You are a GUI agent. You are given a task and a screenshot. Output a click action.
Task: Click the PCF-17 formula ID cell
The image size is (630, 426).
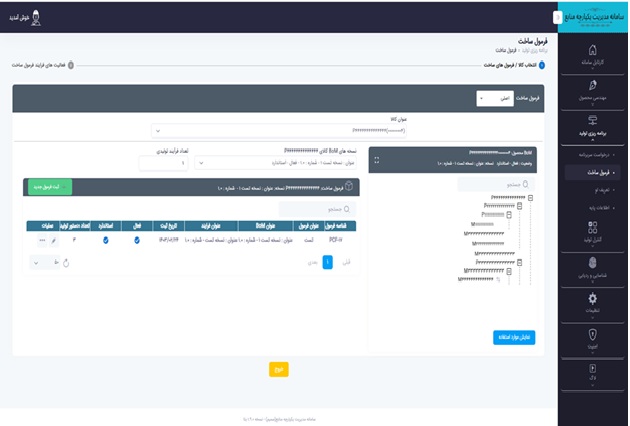pyautogui.click(x=335, y=240)
